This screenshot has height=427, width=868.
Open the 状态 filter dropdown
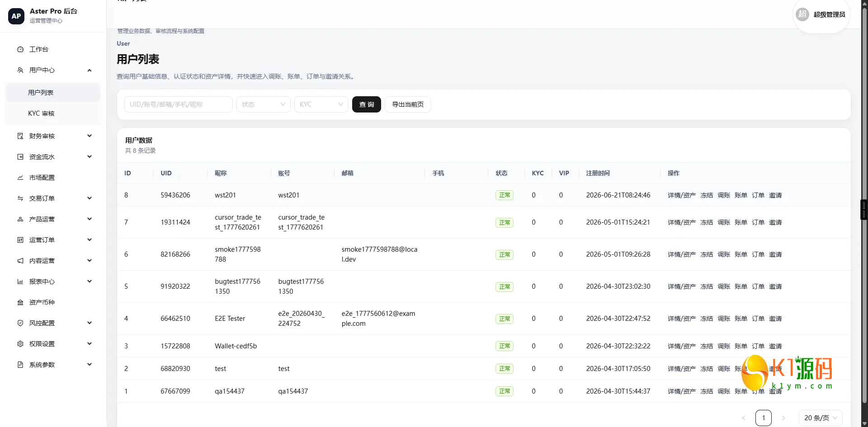tap(264, 104)
